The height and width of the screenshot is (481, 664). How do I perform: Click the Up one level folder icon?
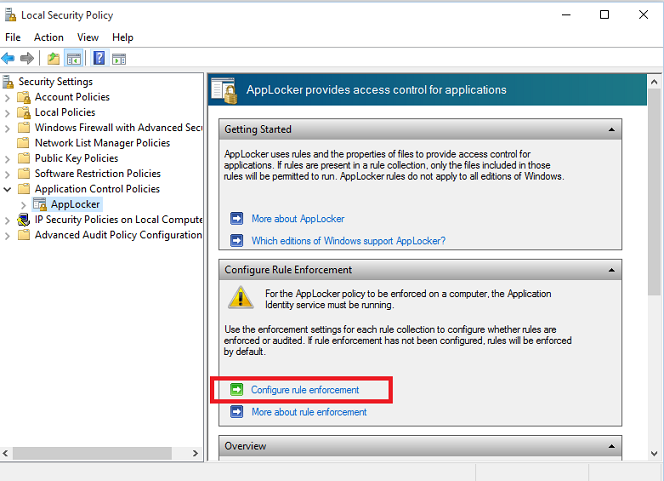click(x=53, y=58)
